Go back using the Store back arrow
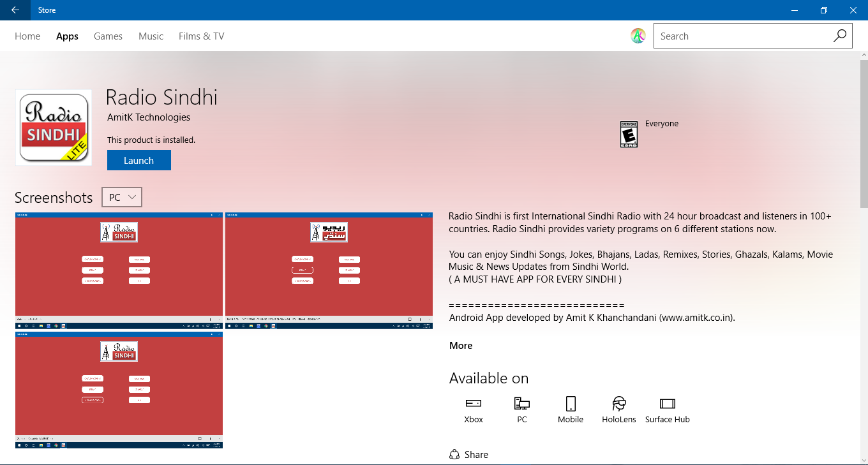Viewport: 868px width, 465px height. pos(15,10)
